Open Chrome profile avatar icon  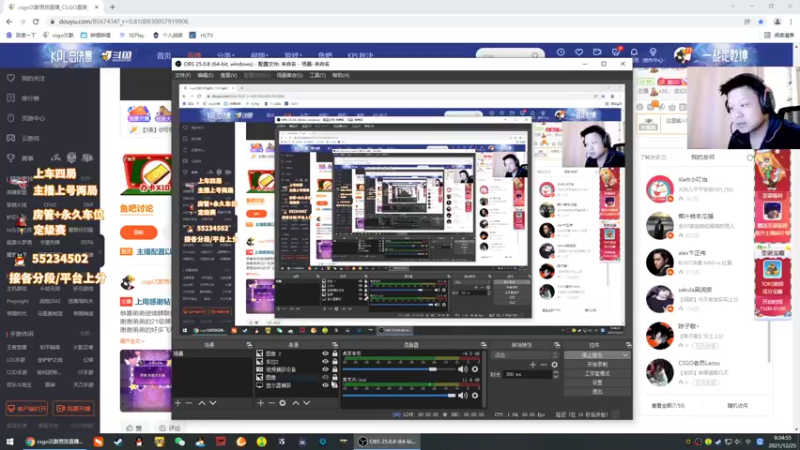[x=778, y=21]
